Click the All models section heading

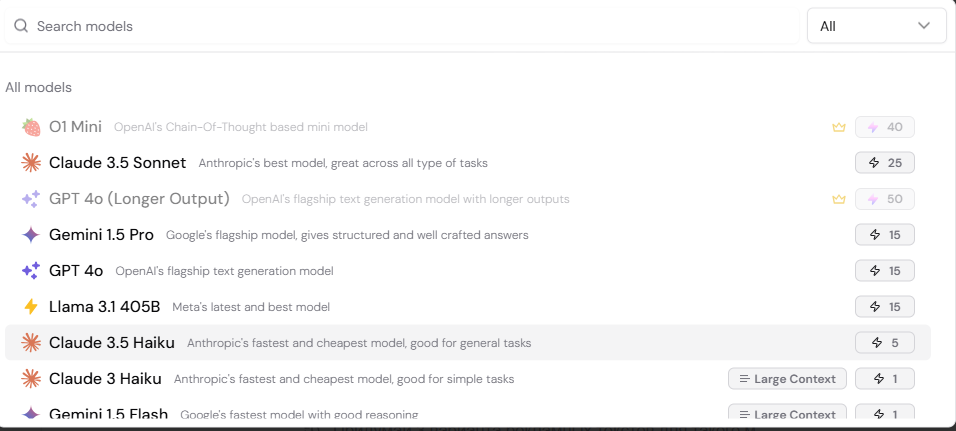click(x=38, y=87)
